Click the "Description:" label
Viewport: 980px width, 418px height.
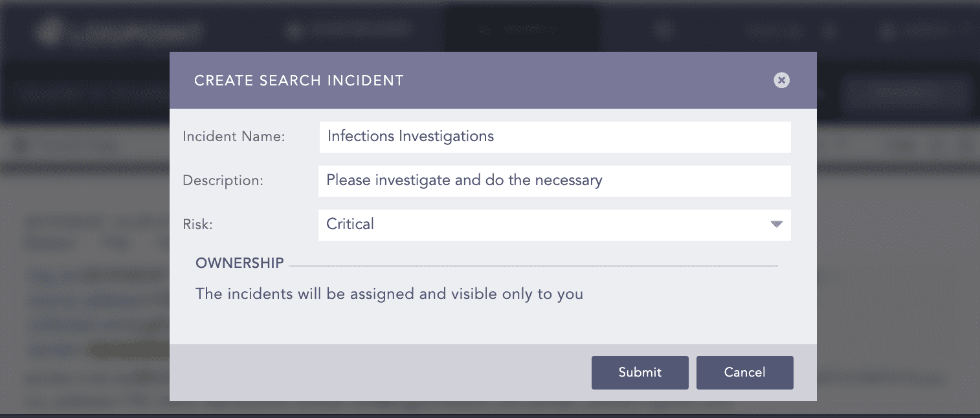pyautogui.click(x=223, y=181)
